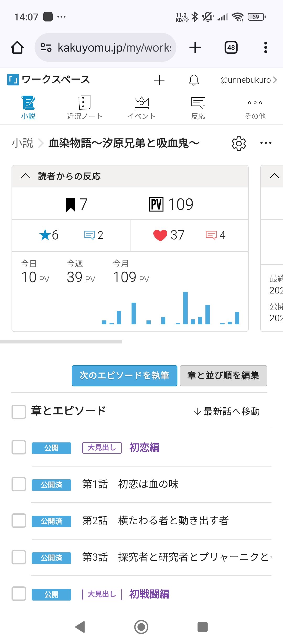Open a new browser tab
Screen dimensions: 283x644
[x=195, y=48]
